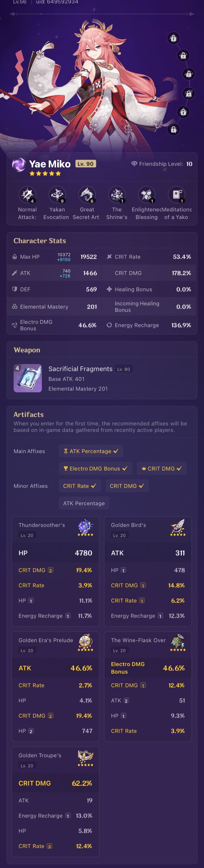Image resolution: width=204 pixels, height=868 pixels.
Task: Open the Normal Attack talent icon
Action: click(27, 195)
